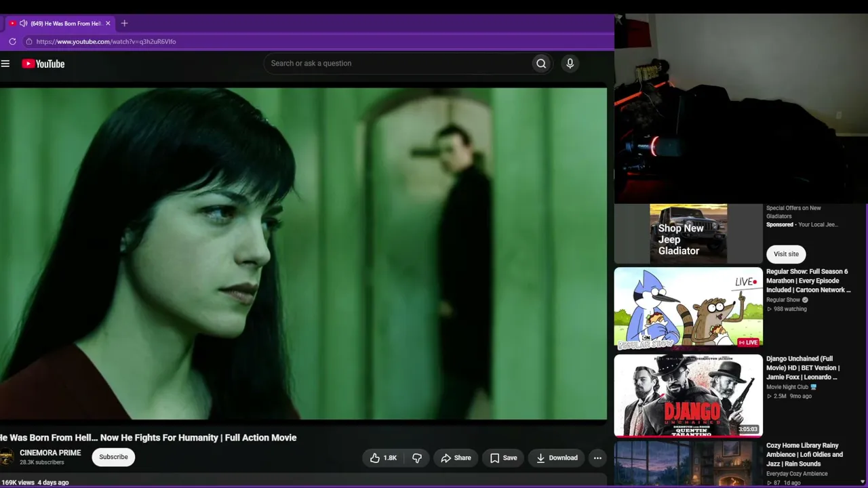Go to YouTube home via logo
Image resolution: width=868 pixels, height=488 pixels.
point(43,64)
